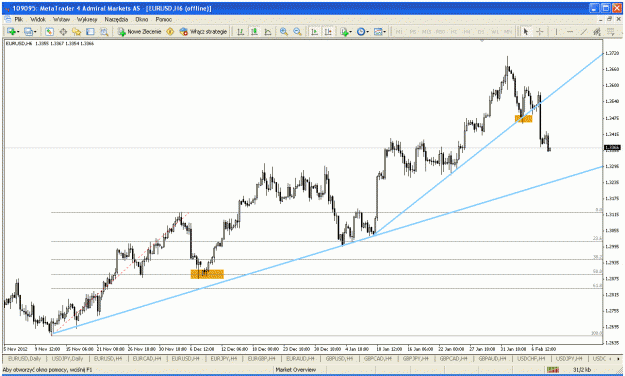The width and height of the screenshot is (625, 376).
Task: Select the H1 timeframe button
Action: pos(454,31)
